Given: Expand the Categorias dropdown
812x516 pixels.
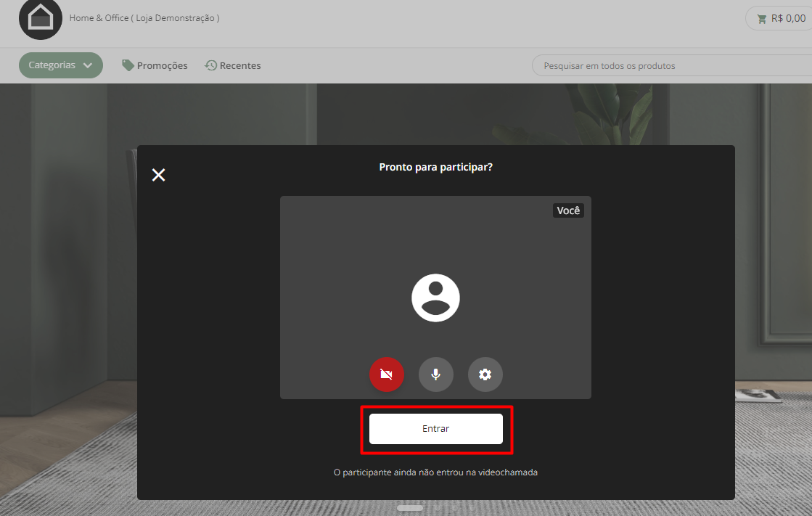Looking at the screenshot, I should click(x=60, y=65).
